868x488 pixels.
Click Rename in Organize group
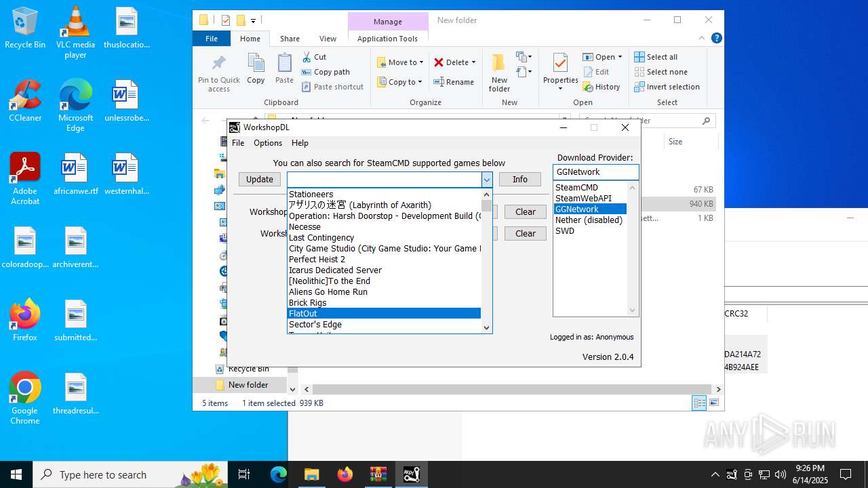click(454, 82)
